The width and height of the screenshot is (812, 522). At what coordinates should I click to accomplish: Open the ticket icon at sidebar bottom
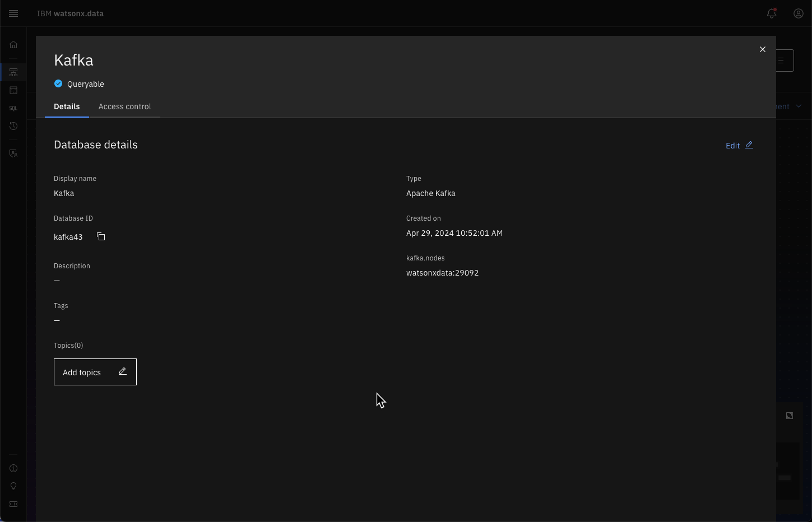(13, 504)
